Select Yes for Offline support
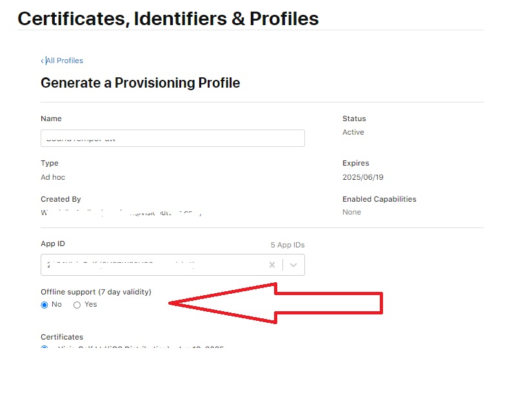 click(x=77, y=305)
